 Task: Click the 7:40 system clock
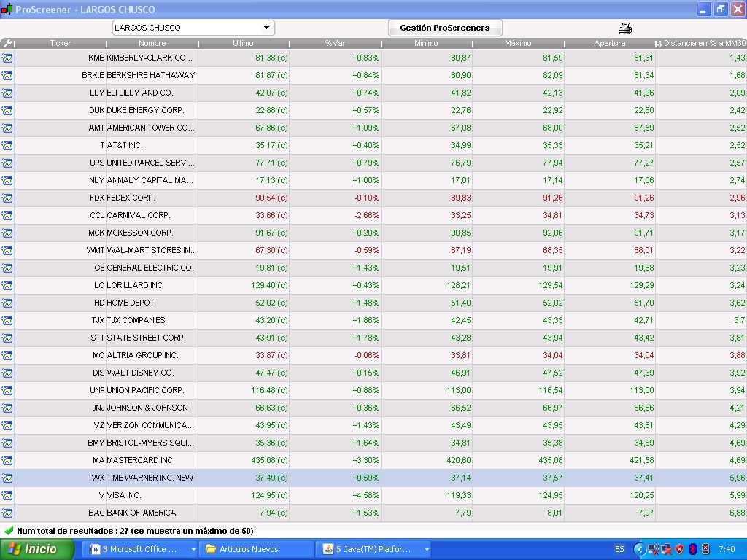(x=727, y=549)
